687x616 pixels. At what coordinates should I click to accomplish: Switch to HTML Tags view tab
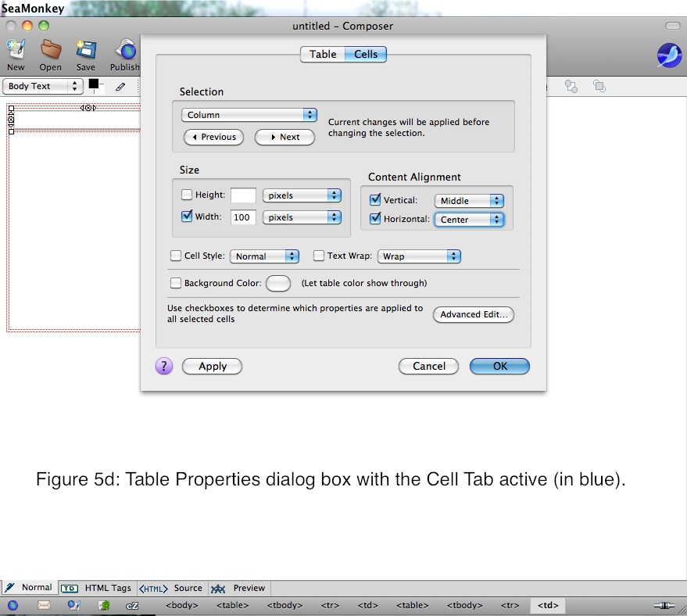(98, 588)
